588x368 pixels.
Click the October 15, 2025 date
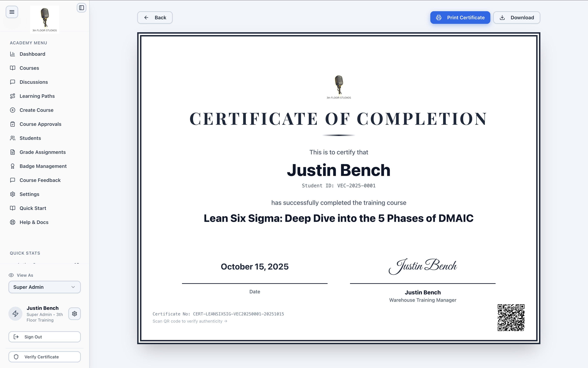pyautogui.click(x=255, y=267)
